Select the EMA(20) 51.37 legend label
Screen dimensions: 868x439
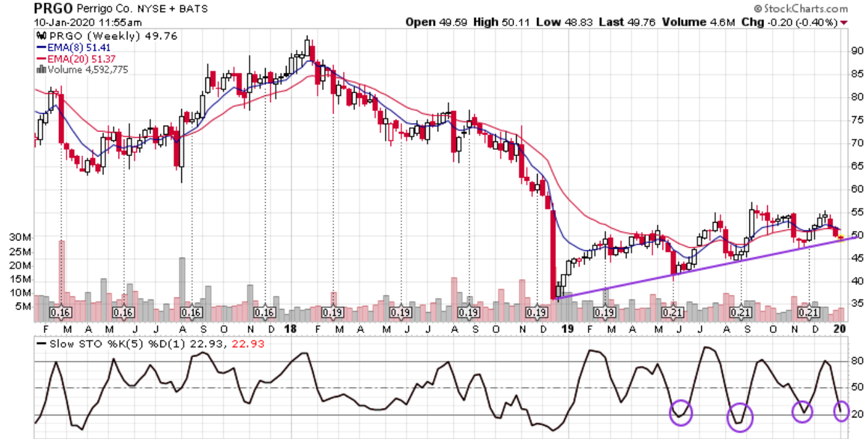click(77, 58)
